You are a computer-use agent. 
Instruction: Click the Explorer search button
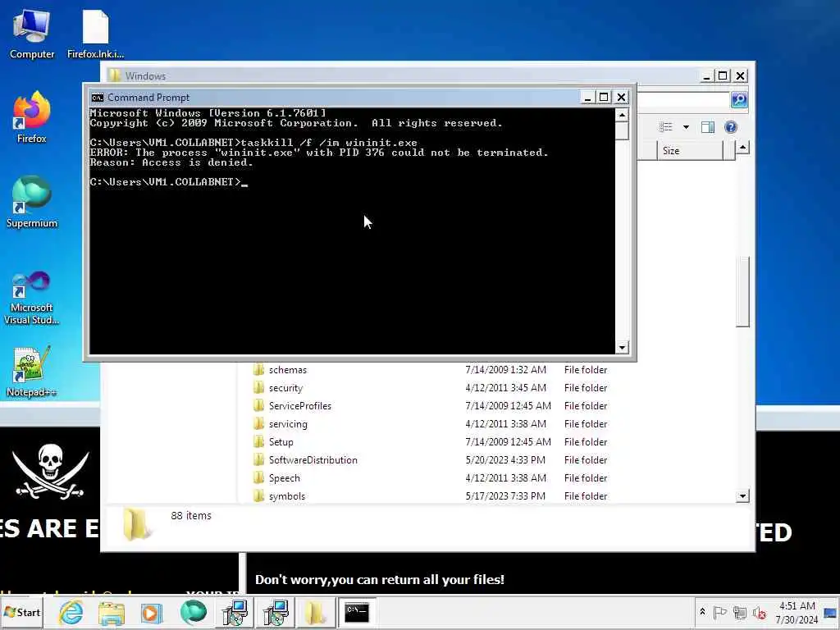point(739,99)
